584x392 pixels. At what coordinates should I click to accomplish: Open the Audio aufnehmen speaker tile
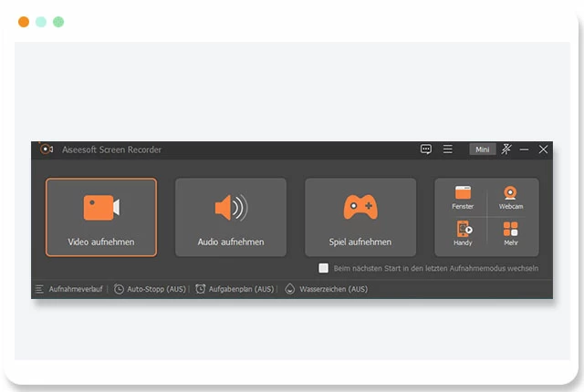(x=231, y=217)
